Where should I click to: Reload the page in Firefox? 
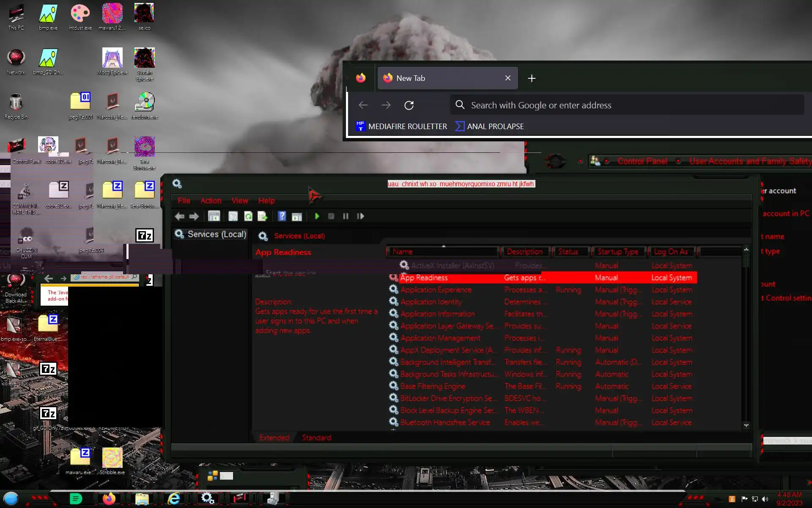409,105
